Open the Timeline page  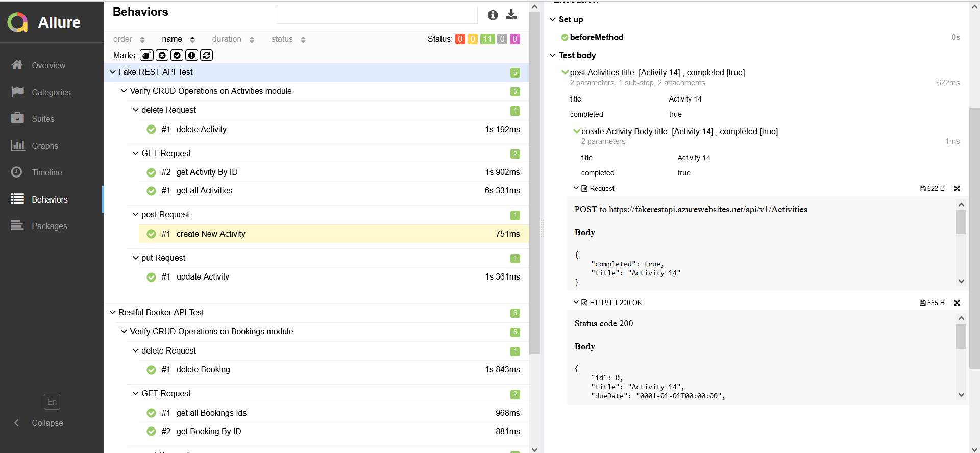47,172
